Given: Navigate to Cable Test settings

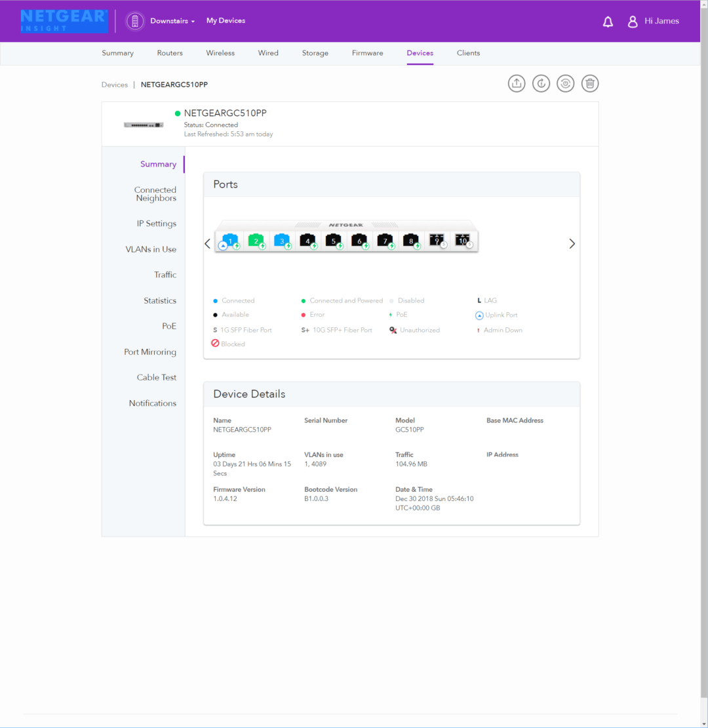Looking at the screenshot, I should coord(157,377).
